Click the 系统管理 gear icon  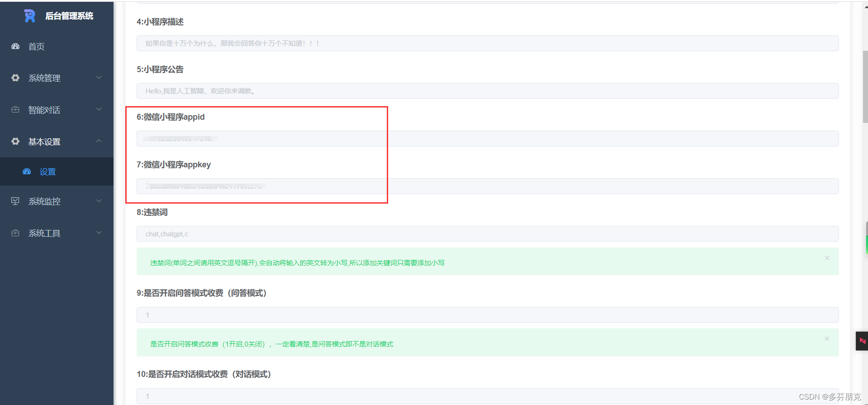tap(15, 78)
